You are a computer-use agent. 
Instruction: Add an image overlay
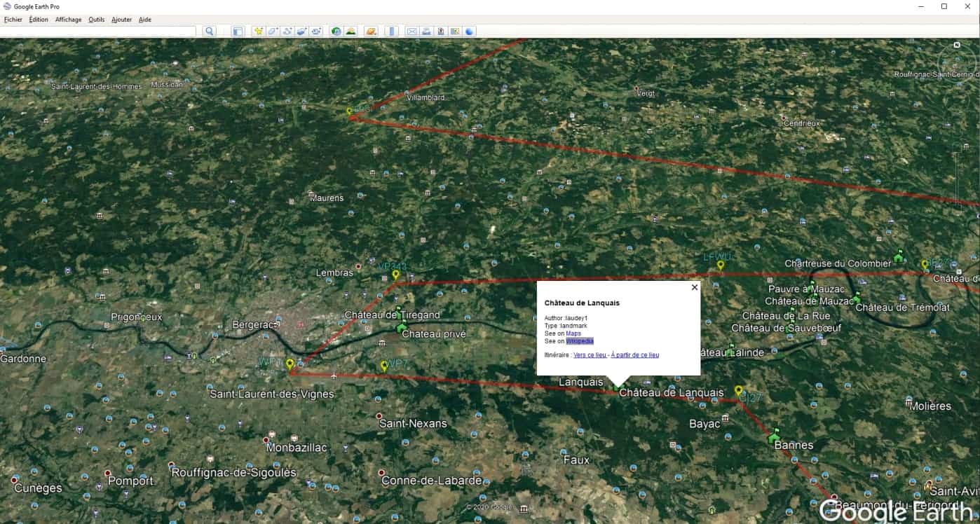coord(301,32)
